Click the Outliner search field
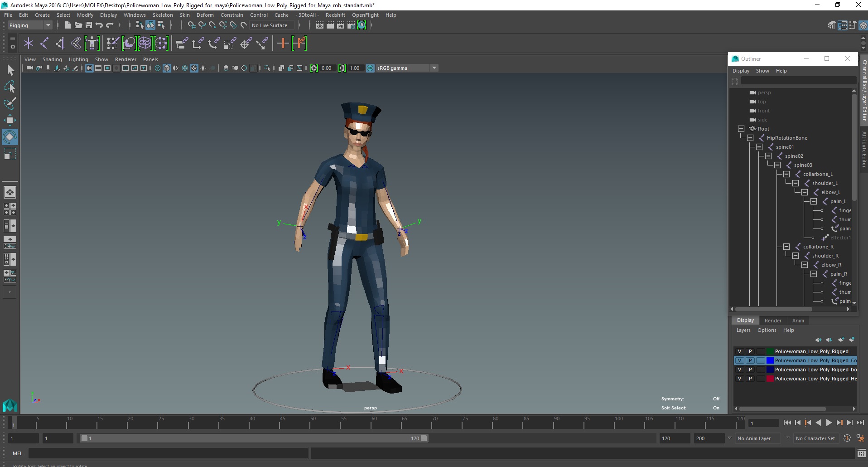The width and height of the screenshot is (868, 467). [798, 81]
